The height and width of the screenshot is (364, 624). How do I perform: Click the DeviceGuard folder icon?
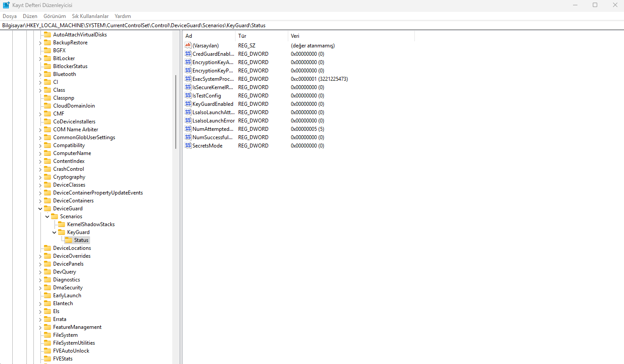coord(47,209)
